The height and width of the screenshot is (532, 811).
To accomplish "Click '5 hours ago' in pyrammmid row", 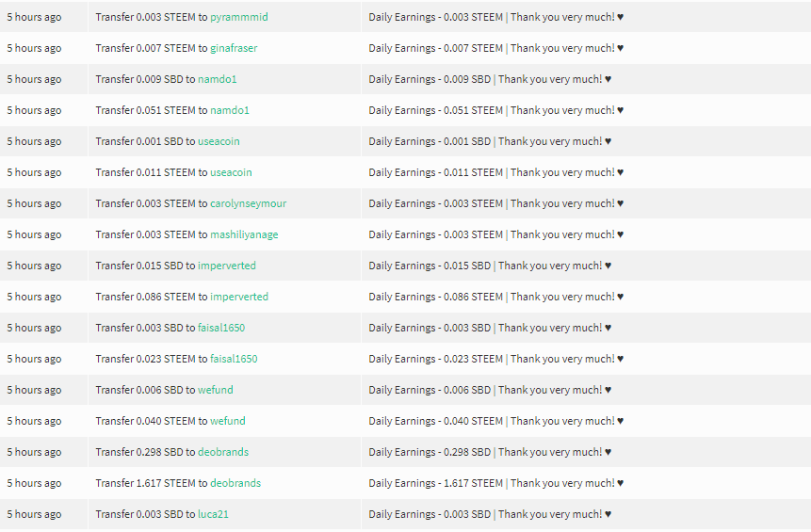I will [34, 17].
